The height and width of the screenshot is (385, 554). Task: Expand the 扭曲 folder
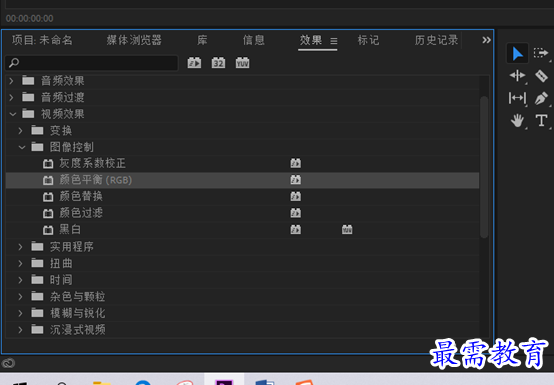[20, 263]
